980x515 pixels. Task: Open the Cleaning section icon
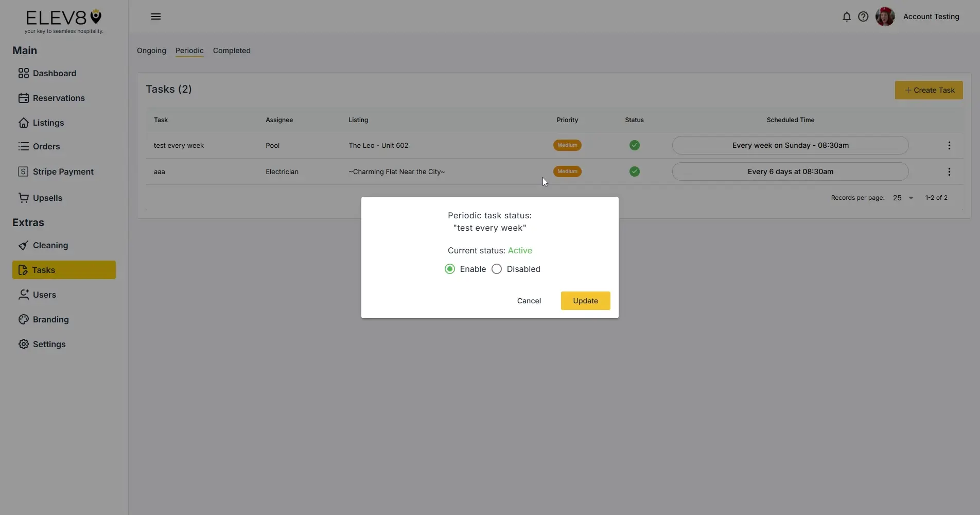pyautogui.click(x=24, y=245)
